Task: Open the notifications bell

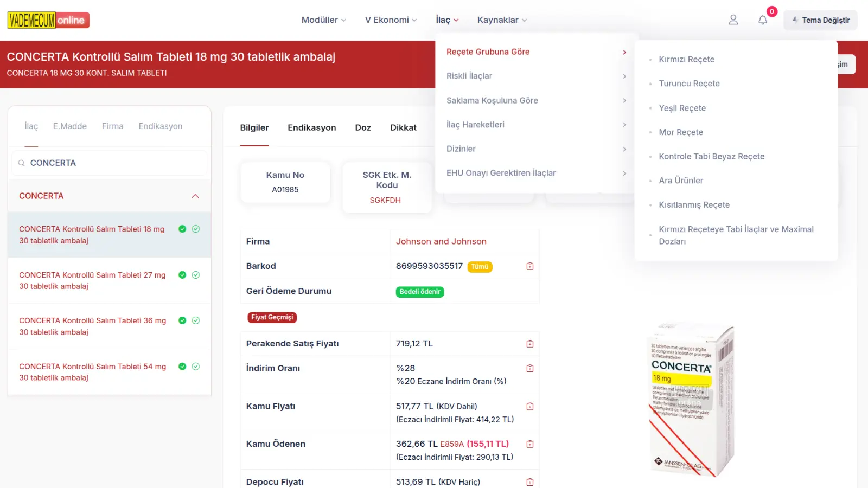Action: click(763, 20)
